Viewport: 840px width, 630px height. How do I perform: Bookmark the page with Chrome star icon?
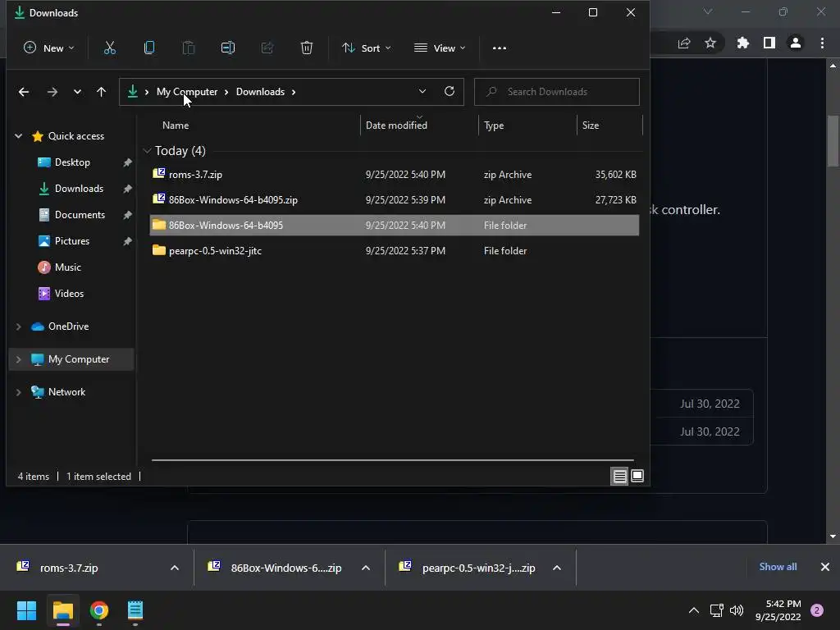(x=710, y=43)
